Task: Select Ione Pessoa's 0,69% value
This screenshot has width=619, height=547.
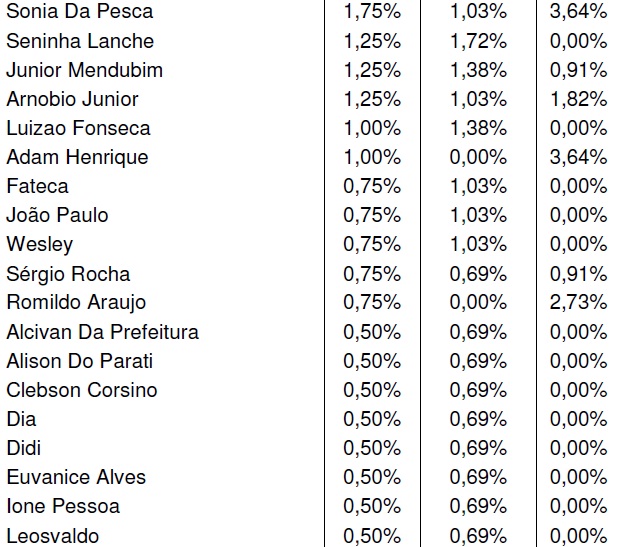Action: point(478,506)
